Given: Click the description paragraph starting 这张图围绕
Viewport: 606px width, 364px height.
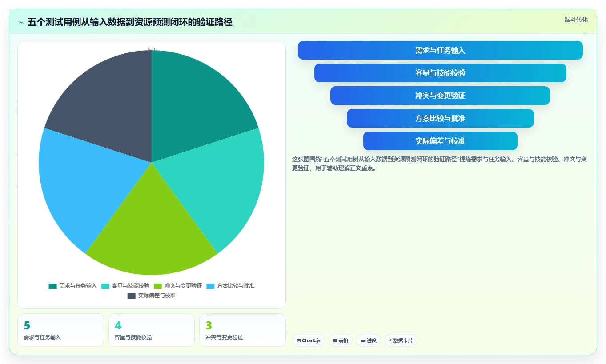Looking at the screenshot, I should (x=439, y=164).
